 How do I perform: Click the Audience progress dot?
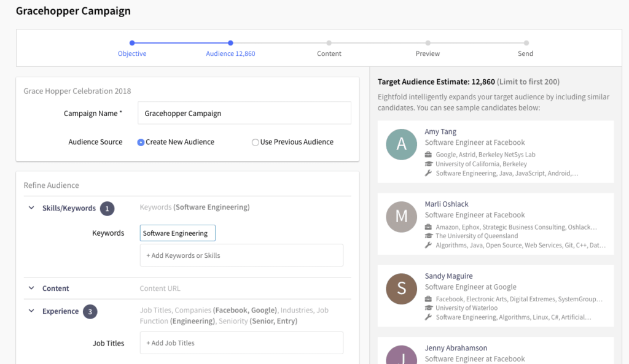[230, 43]
